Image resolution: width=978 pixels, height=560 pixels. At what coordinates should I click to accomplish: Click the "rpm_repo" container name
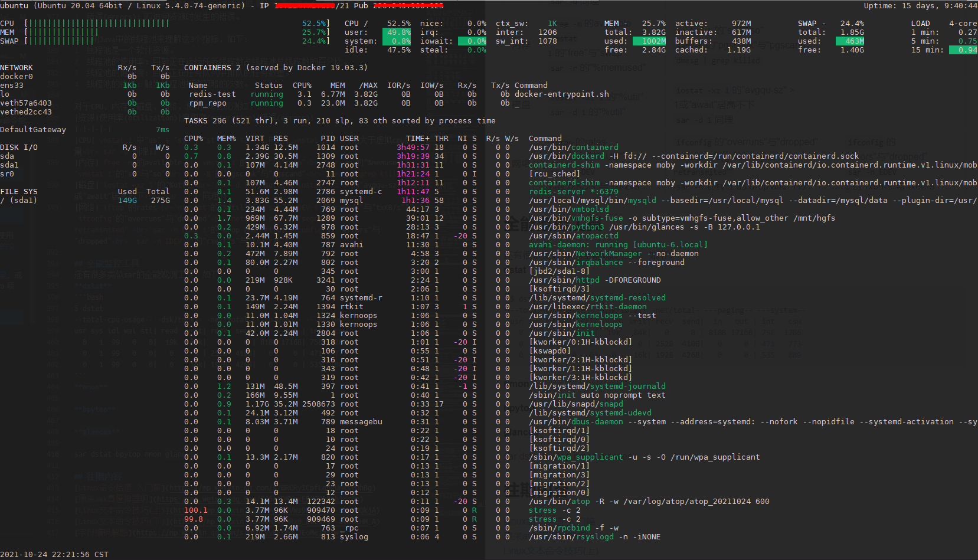click(208, 103)
